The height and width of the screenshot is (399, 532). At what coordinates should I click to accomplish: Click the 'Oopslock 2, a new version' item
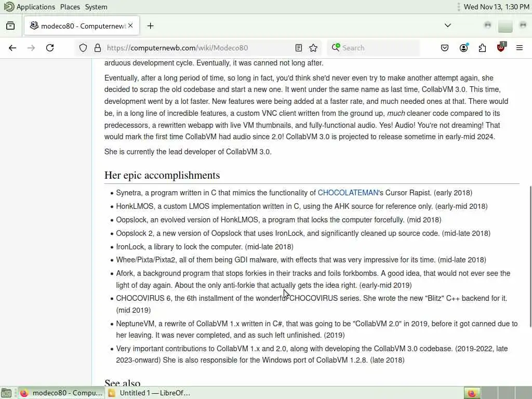303,233
